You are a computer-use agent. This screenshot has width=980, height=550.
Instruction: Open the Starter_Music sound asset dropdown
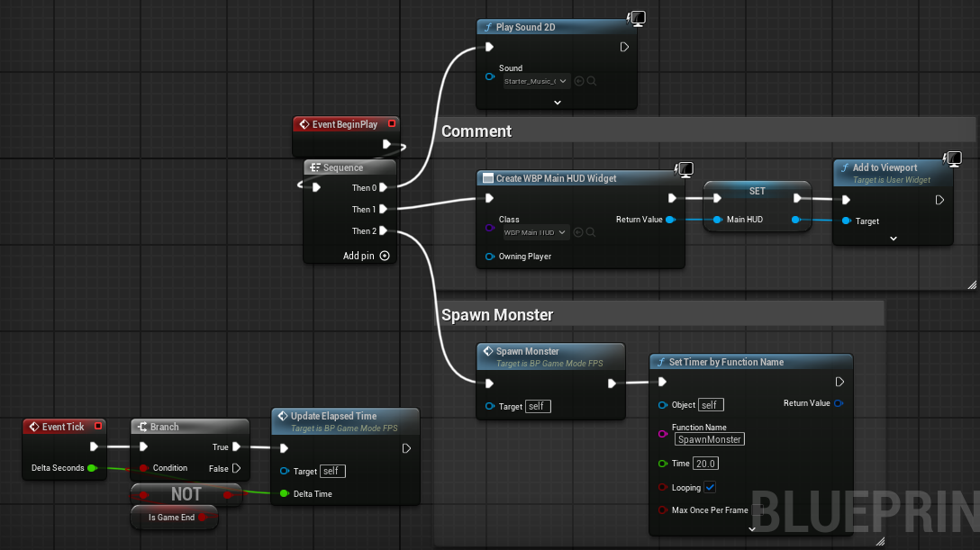(x=536, y=81)
